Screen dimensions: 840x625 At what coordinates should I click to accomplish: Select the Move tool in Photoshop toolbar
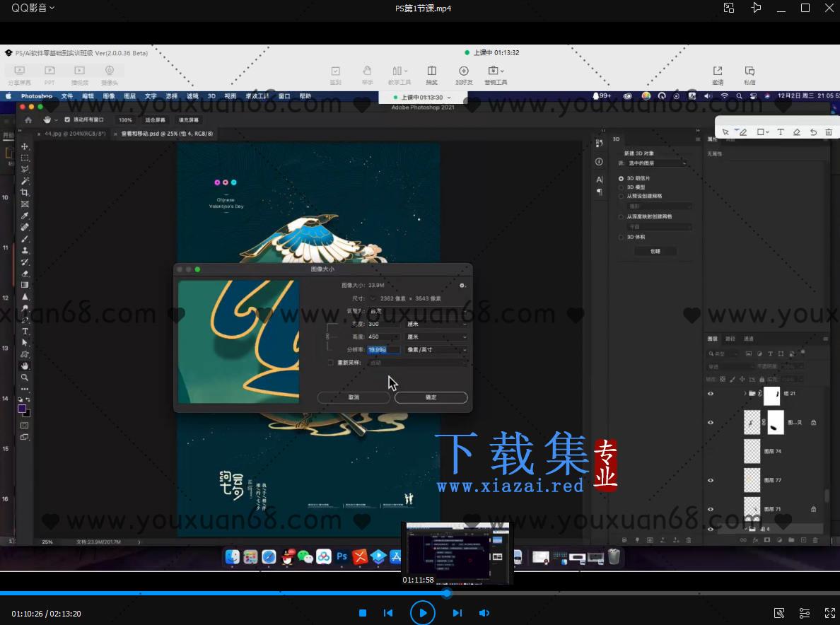(25, 146)
